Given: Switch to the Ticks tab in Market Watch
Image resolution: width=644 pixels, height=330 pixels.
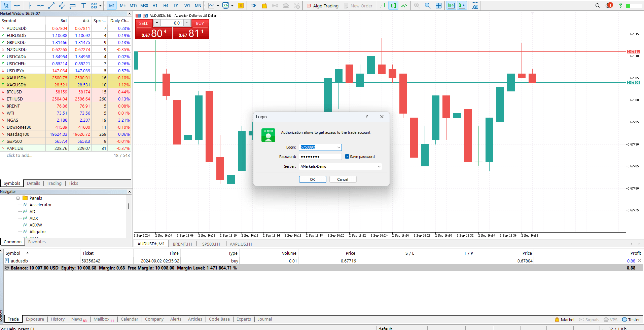Looking at the screenshot, I should point(73,183).
